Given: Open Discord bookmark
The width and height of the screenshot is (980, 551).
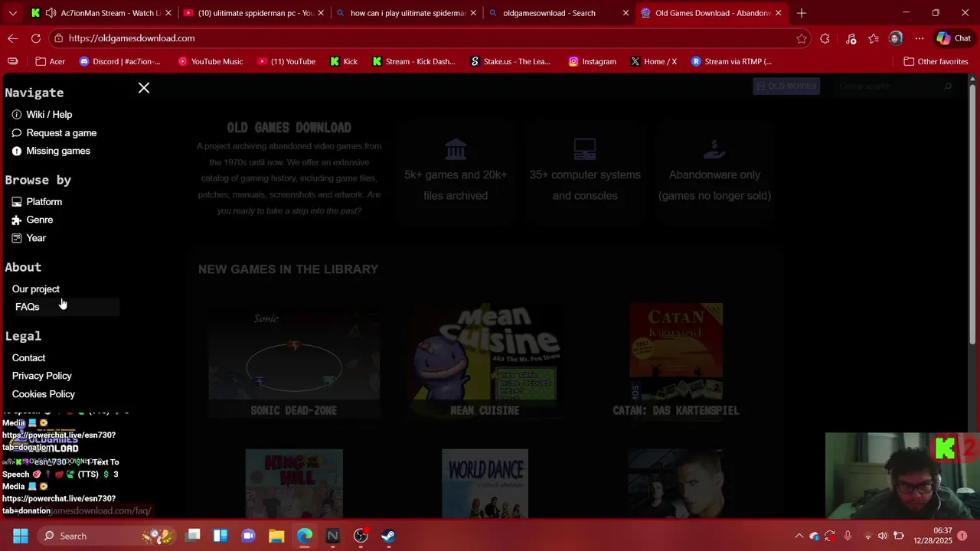Looking at the screenshot, I should click(120, 61).
